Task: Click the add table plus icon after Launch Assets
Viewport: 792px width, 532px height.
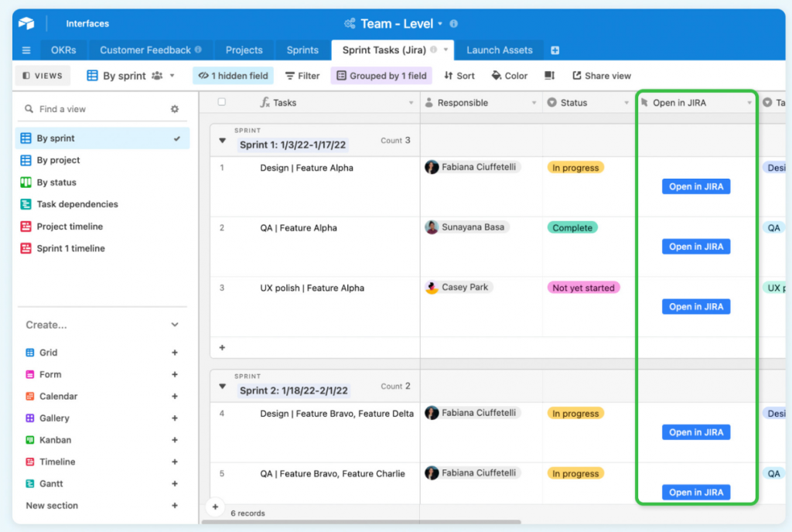Action: pyautogui.click(x=555, y=50)
